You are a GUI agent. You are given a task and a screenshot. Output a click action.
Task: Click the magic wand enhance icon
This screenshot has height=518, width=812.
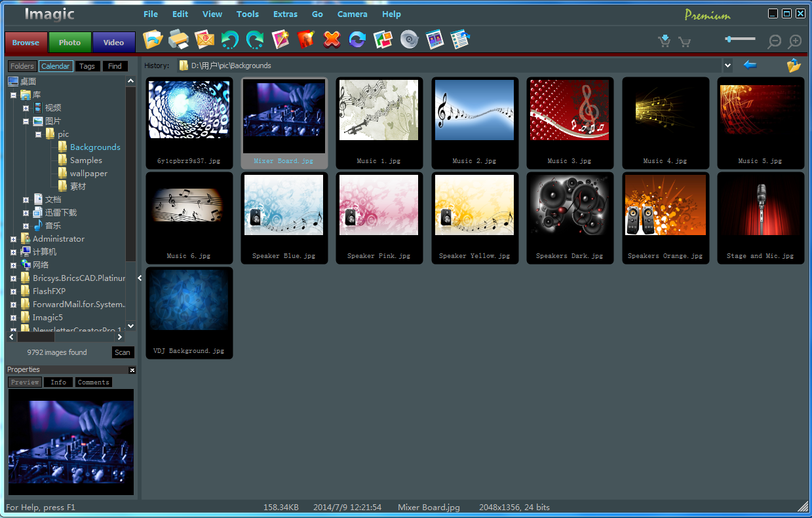click(280, 40)
